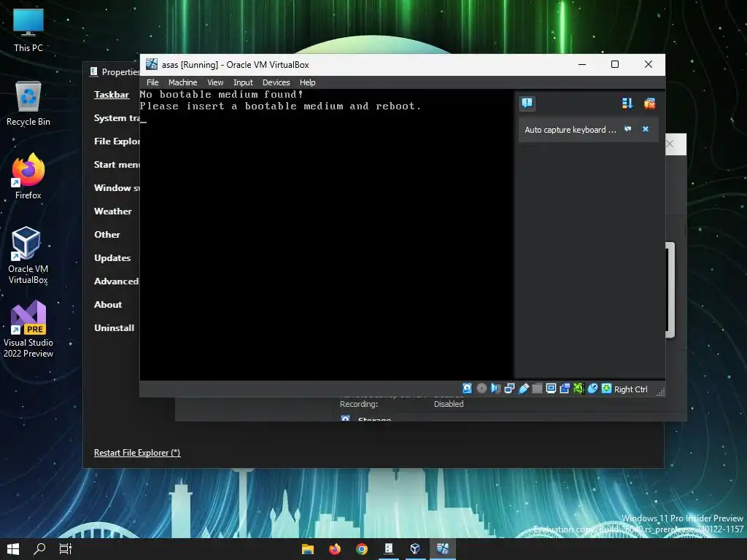
Task: Click the Properties window title icon
Action: (x=94, y=71)
